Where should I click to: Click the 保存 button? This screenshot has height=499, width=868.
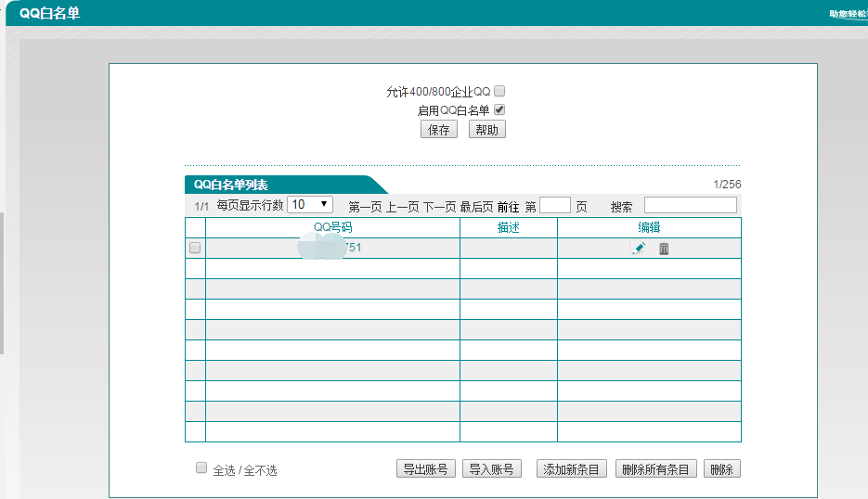(x=439, y=130)
